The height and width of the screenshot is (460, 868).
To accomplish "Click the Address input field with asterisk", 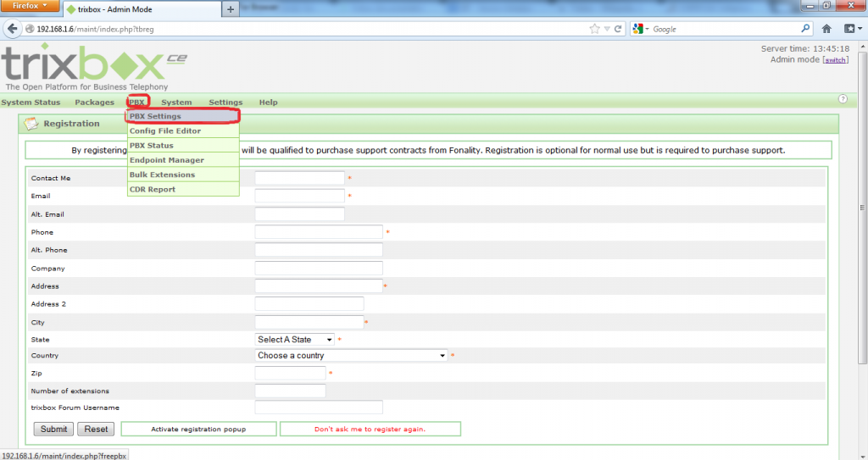I will point(319,285).
